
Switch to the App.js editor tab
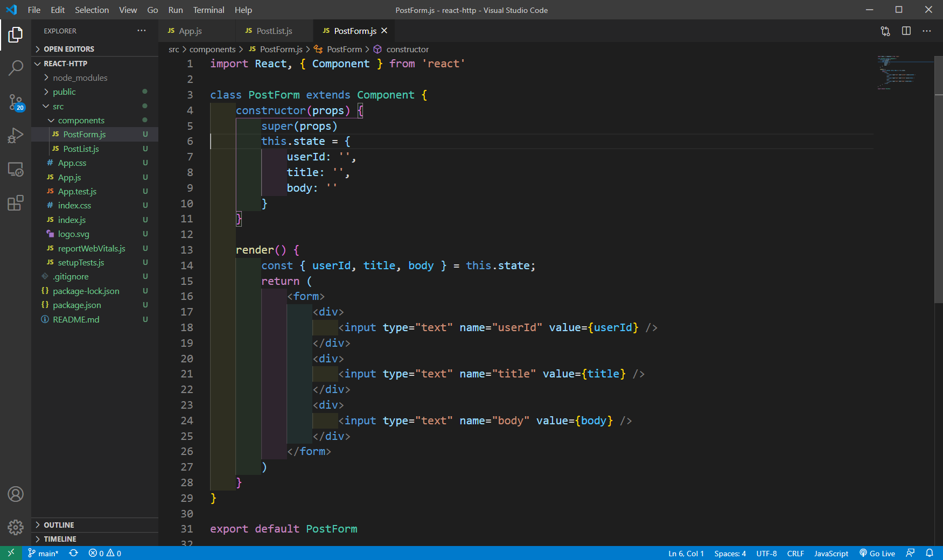coord(197,31)
